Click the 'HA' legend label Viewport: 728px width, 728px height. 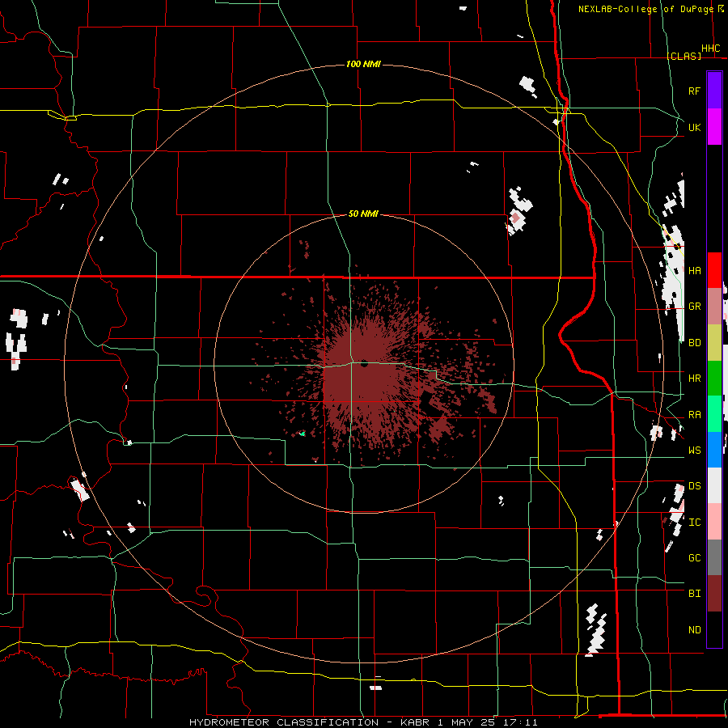[694, 270]
